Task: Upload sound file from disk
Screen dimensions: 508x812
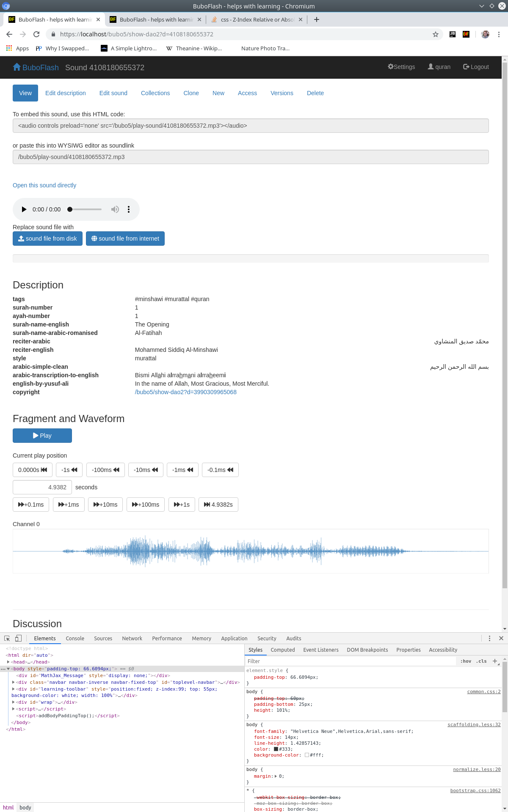Action: point(47,239)
